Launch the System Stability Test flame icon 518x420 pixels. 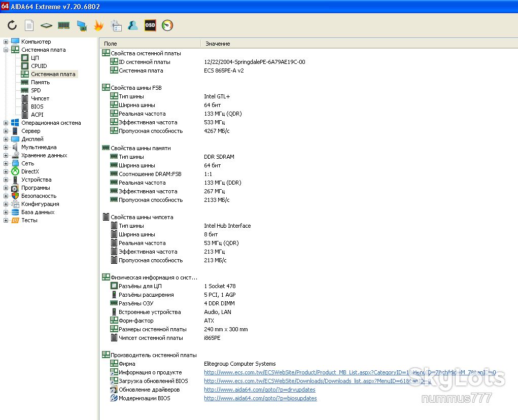(98, 25)
